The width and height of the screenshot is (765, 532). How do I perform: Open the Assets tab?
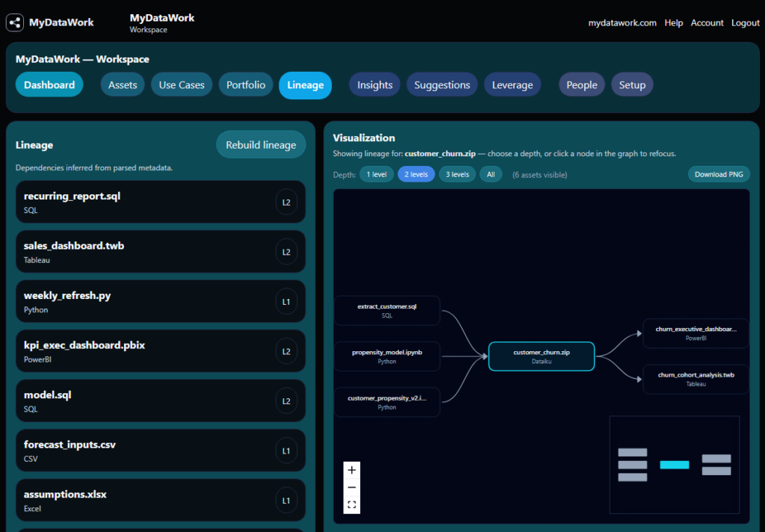click(123, 85)
